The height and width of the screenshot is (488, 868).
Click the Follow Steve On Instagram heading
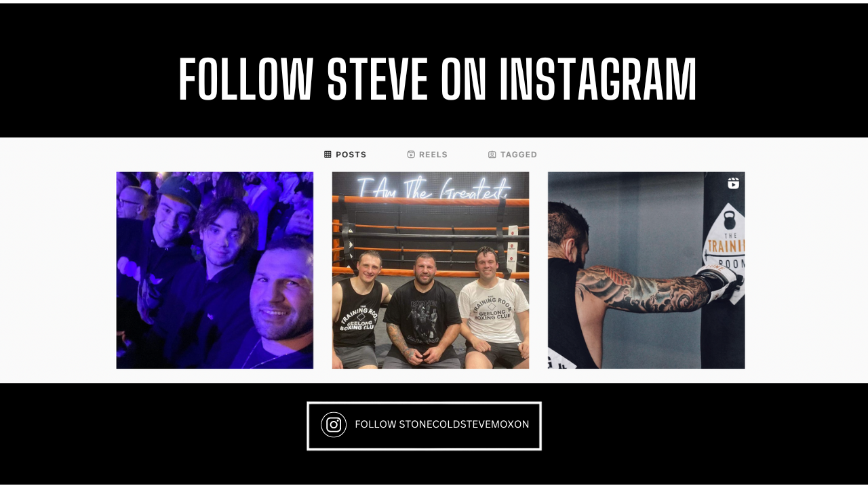[437, 80]
